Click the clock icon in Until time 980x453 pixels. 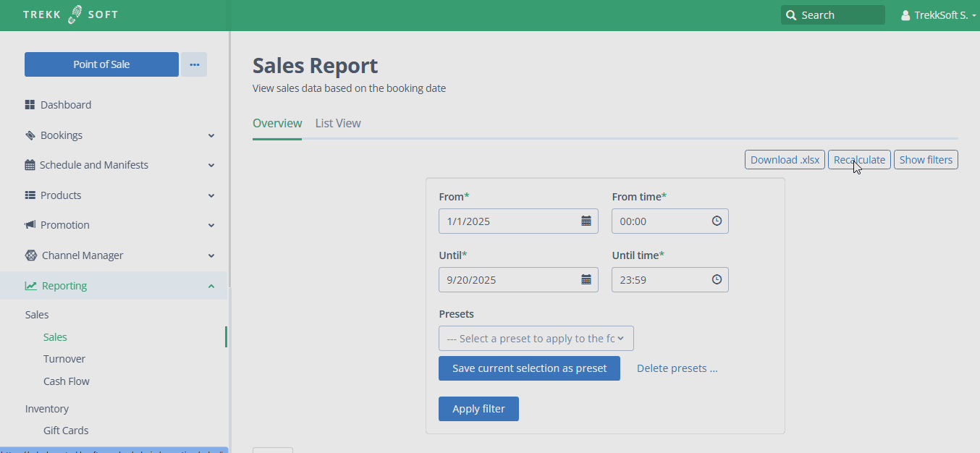717,280
